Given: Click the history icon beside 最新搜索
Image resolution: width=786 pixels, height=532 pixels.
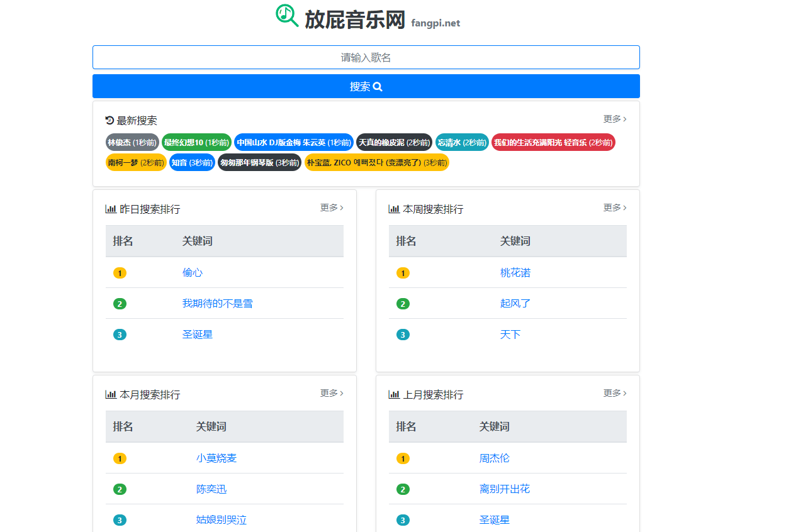Looking at the screenshot, I should [109, 119].
